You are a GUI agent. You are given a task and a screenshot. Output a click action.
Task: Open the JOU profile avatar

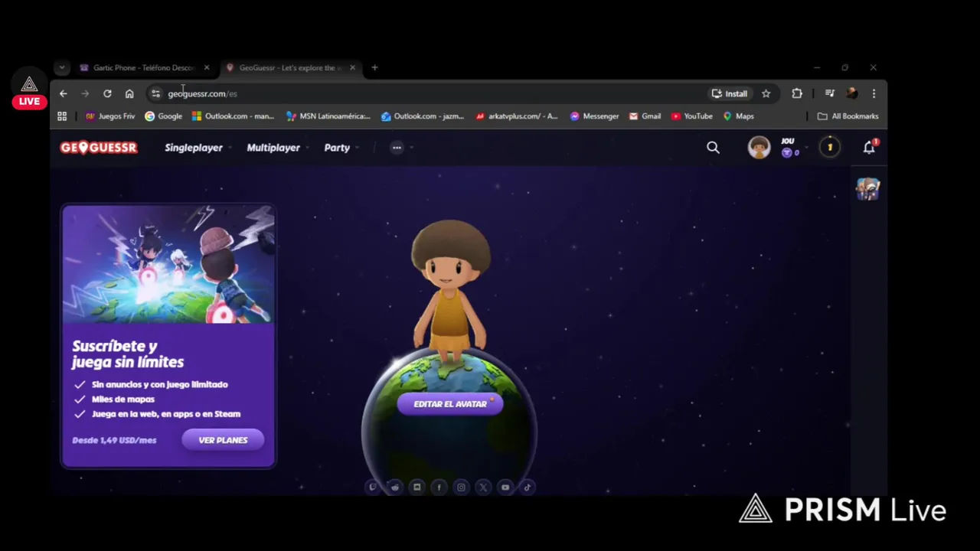click(x=759, y=148)
